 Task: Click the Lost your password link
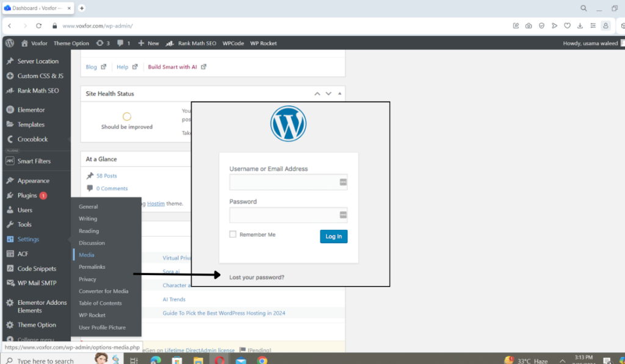pyautogui.click(x=256, y=277)
